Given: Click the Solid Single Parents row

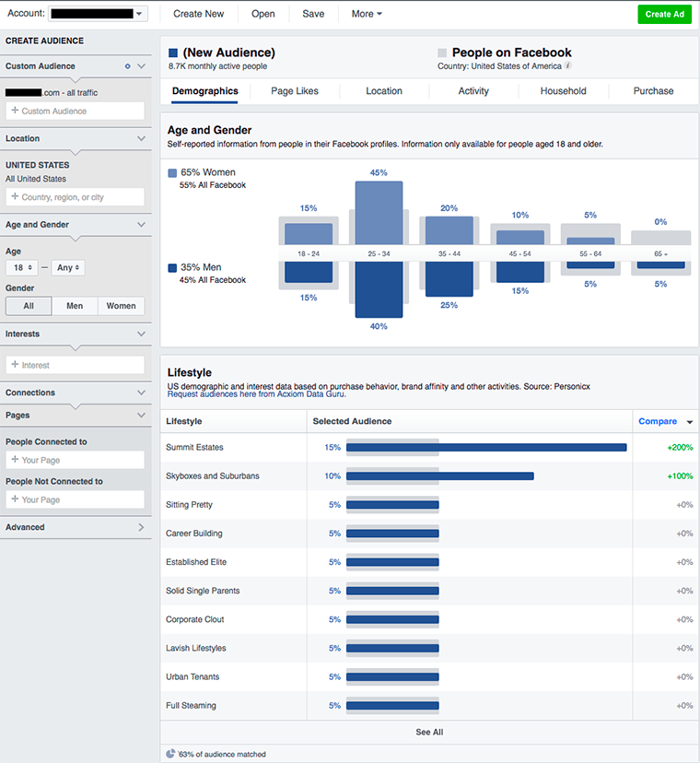Looking at the screenshot, I should point(429,592).
